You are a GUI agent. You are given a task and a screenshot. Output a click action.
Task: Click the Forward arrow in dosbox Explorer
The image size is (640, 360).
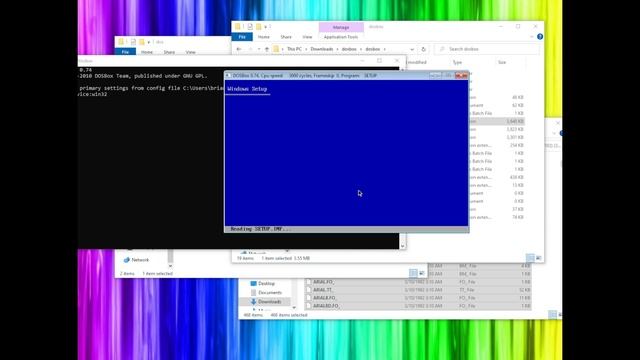pos(250,49)
